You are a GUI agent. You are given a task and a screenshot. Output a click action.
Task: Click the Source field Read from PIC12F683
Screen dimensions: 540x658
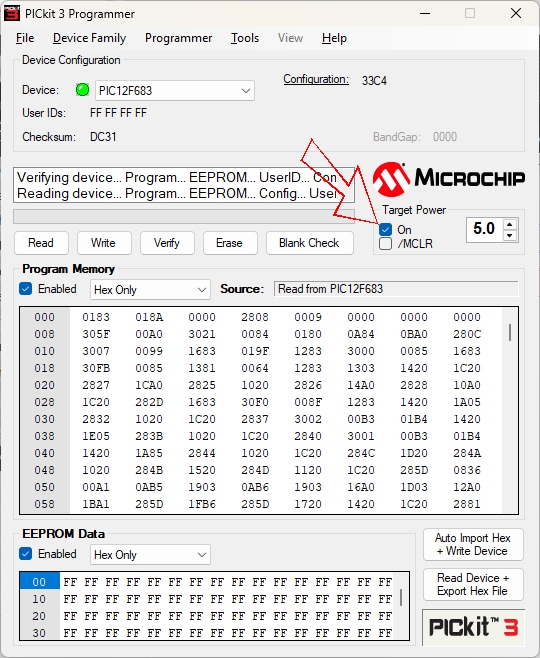[396, 289]
